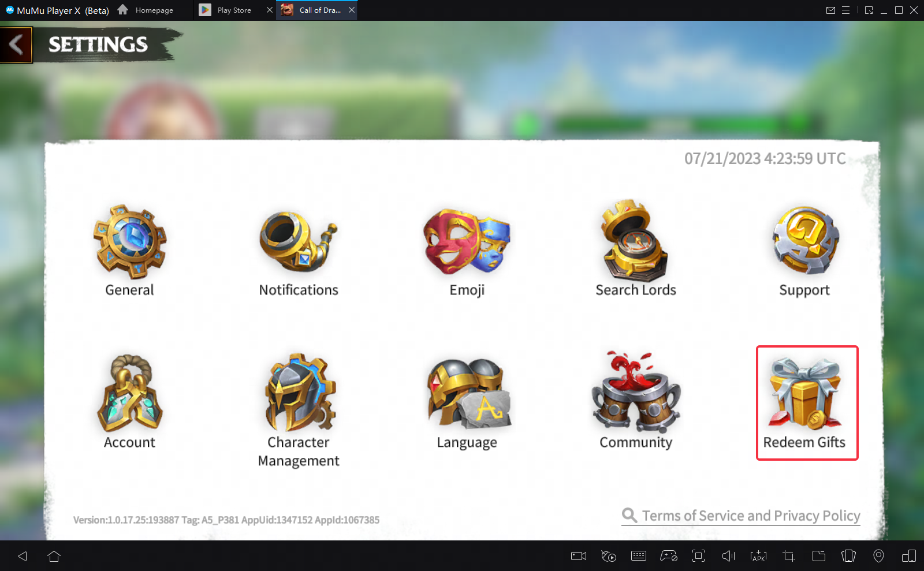924x571 pixels.
Task: Click the UTC date and time text
Action: pyautogui.click(x=765, y=159)
